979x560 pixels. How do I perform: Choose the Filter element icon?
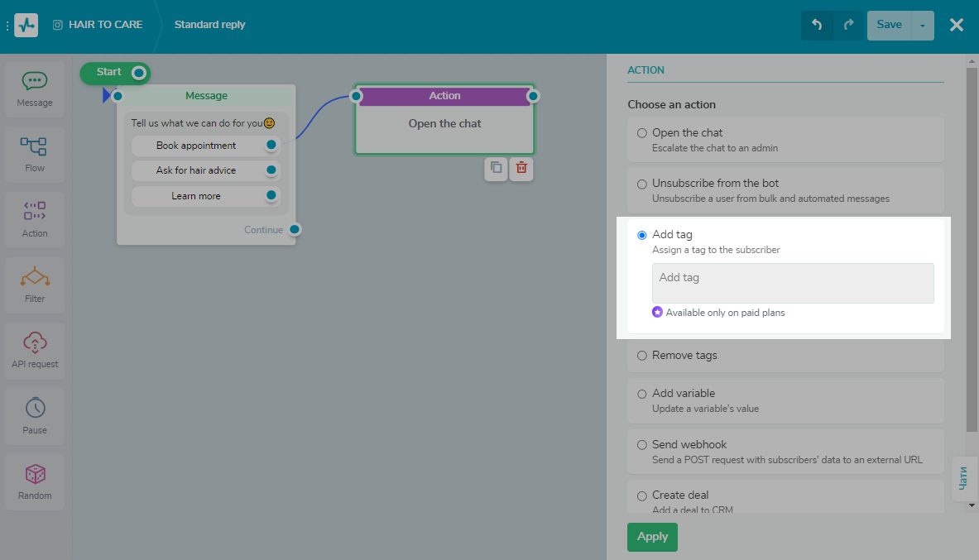35,285
